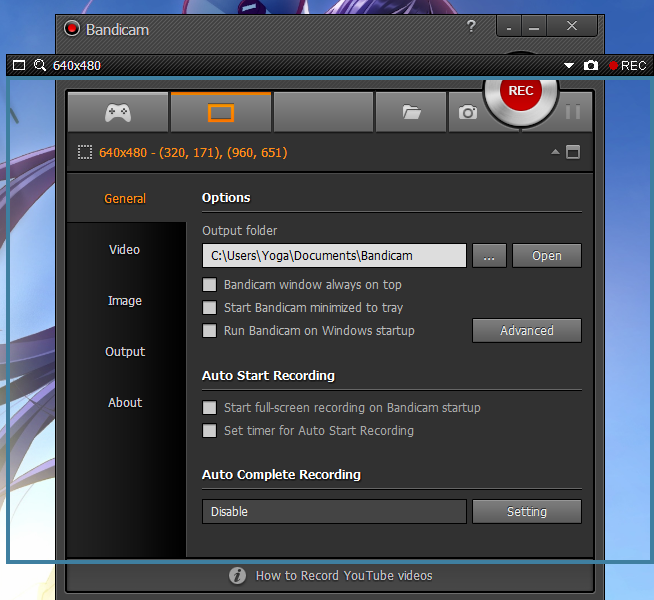Click the empty third mode tab
Image resolution: width=654 pixels, height=600 pixels.
click(323, 113)
